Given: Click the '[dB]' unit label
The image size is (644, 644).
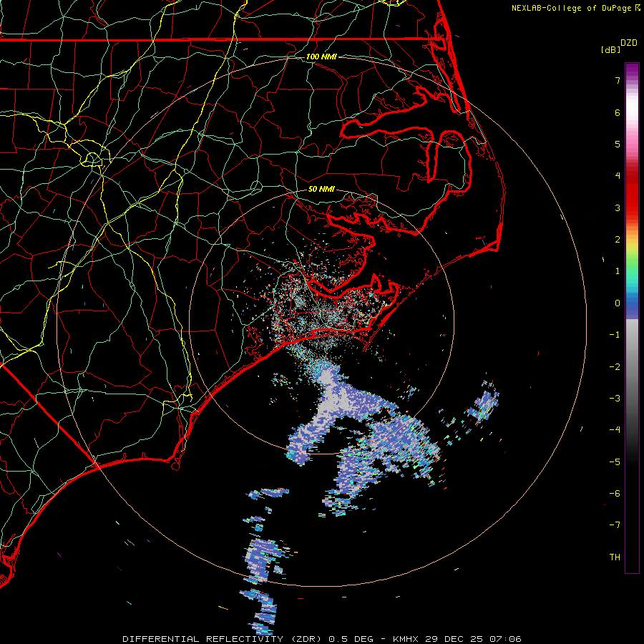Looking at the screenshot, I should coord(610,49).
